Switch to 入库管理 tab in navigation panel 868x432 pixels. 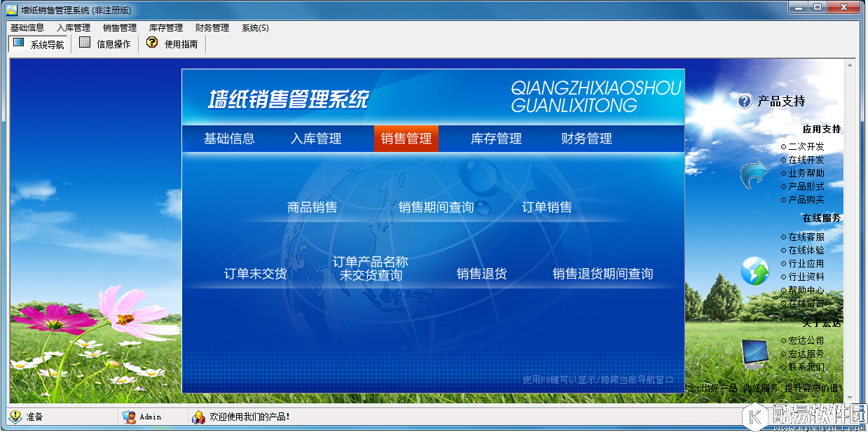point(316,139)
